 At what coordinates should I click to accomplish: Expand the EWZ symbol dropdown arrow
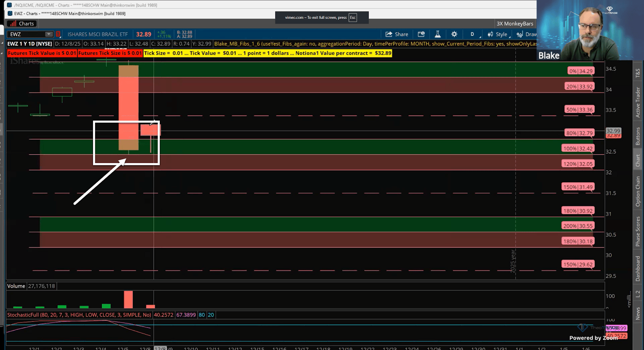point(49,35)
